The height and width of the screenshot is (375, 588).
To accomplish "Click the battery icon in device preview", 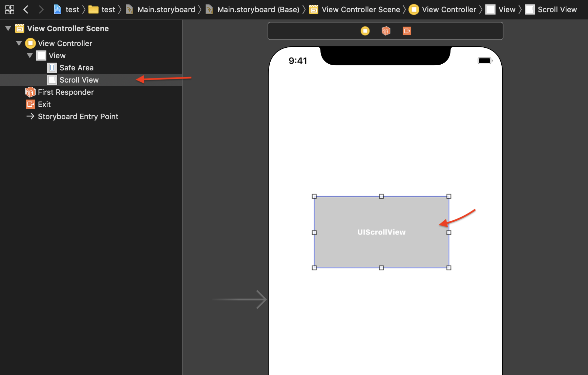I will (485, 61).
